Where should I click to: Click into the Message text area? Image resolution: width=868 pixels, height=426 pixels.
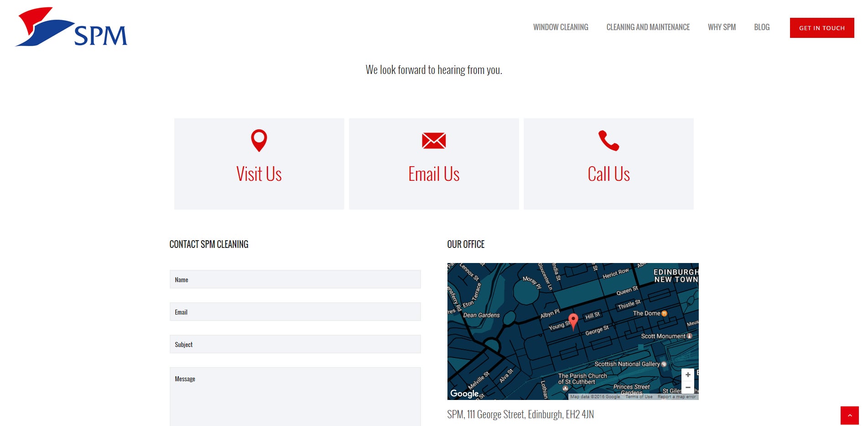[295, 397]
